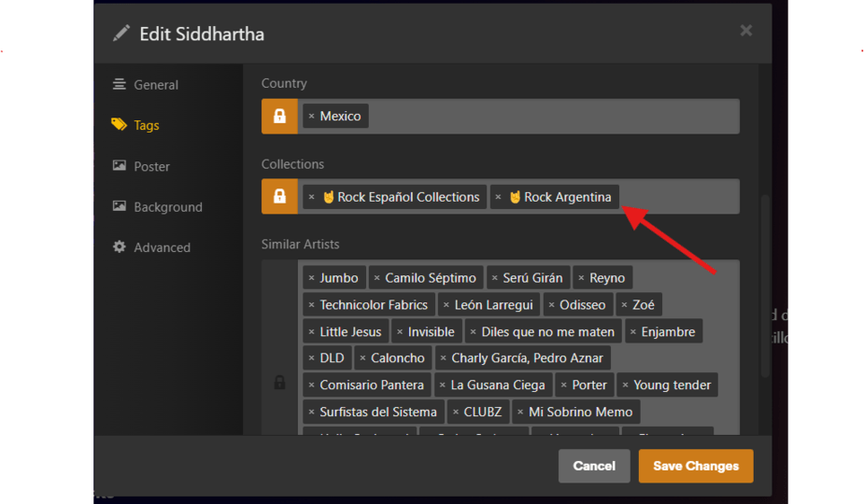
Task: Select the Tags section
Action: [135, 125]
